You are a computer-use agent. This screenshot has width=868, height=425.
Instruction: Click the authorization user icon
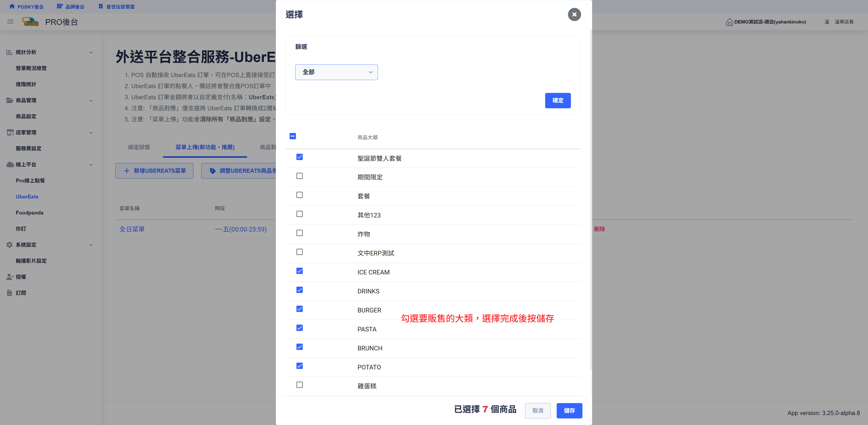10,277
